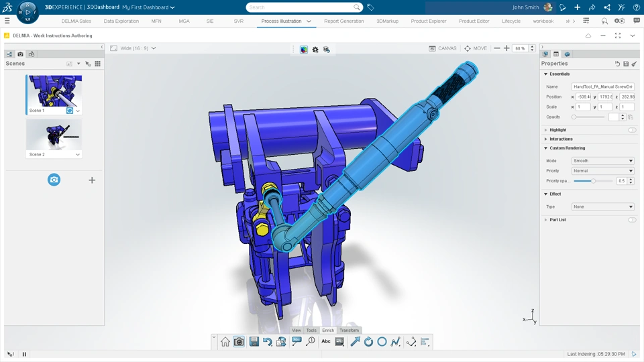
Task: Zoom in with the plus button
Action: [x=506, y=48]
